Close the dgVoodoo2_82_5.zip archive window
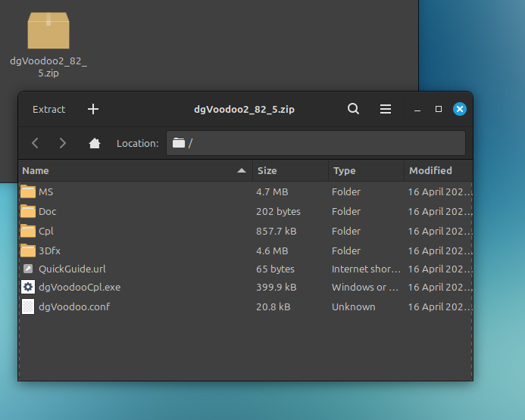Viewport: 525px width, 420px height. pos(460,109)
